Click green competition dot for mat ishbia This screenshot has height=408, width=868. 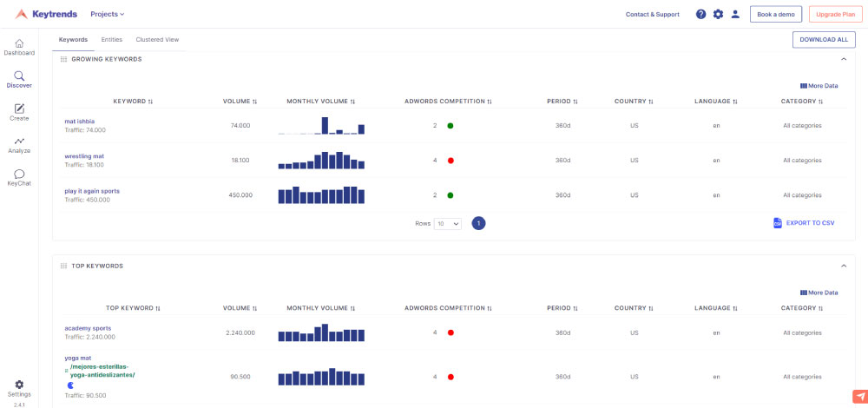450,126
